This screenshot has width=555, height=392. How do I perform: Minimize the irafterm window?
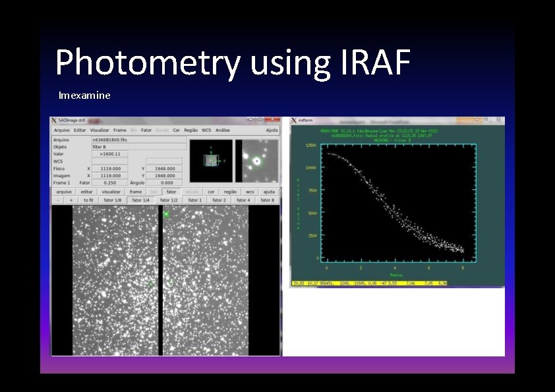coord(477,120)
